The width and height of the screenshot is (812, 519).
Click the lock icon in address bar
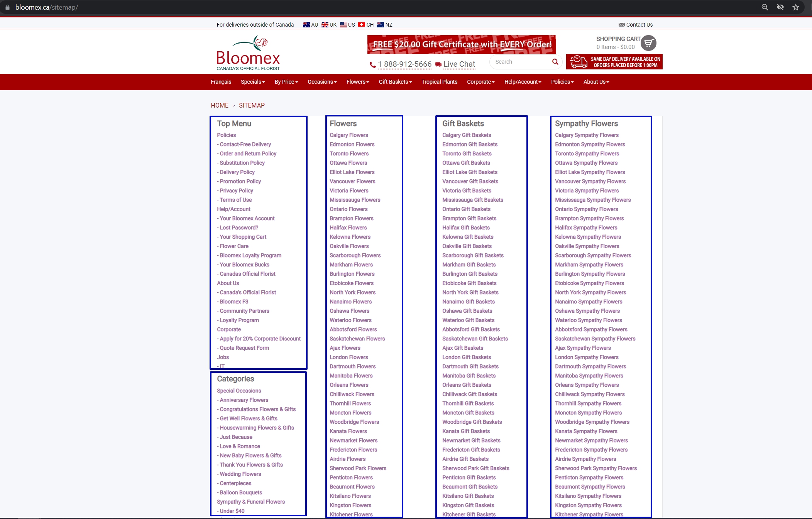[x=7, y=7]
